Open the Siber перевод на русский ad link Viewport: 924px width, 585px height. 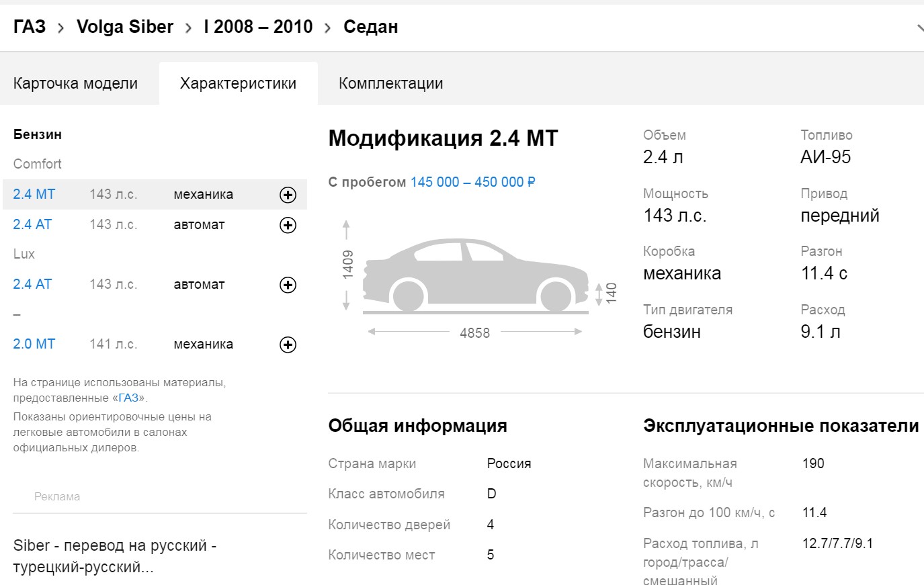click(x=115, y=556)
